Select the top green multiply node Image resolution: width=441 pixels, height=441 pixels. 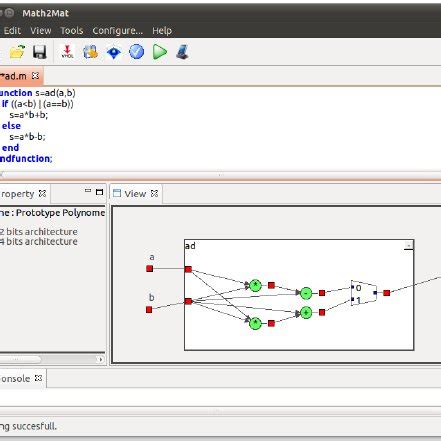[x=255, y=285]
